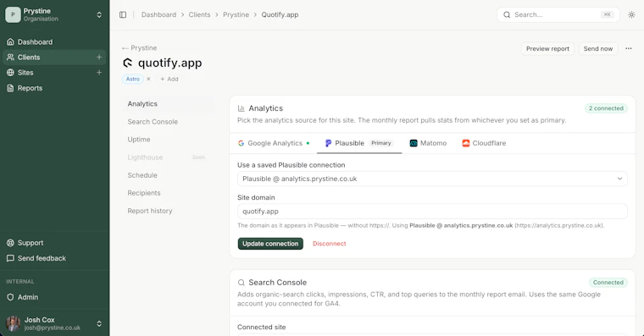Viewport: 644px width, 336px height.
Task: Click Josh Cox profile photo
Action: 14,323
